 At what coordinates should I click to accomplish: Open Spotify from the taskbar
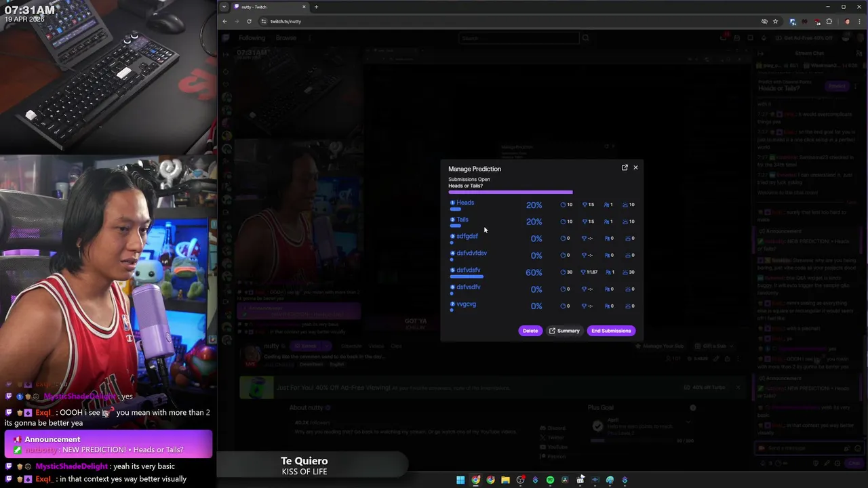pyautogui.click(x=550, y=480)
